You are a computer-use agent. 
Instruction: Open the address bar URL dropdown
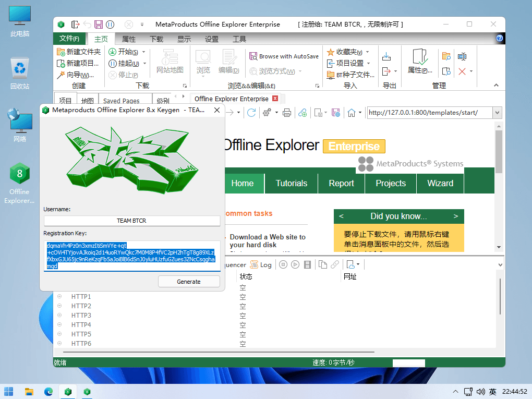[497, 113]
